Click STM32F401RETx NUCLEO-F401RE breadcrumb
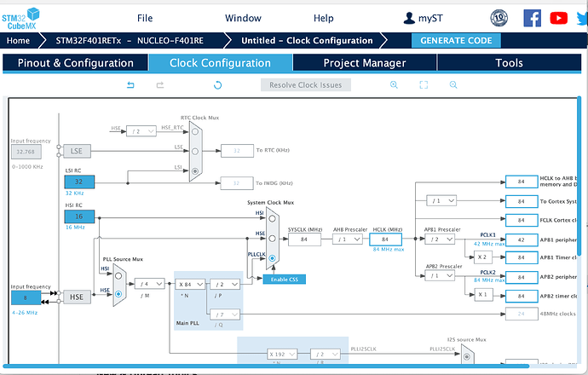588x375 pixels. click(x=130, y=41)
